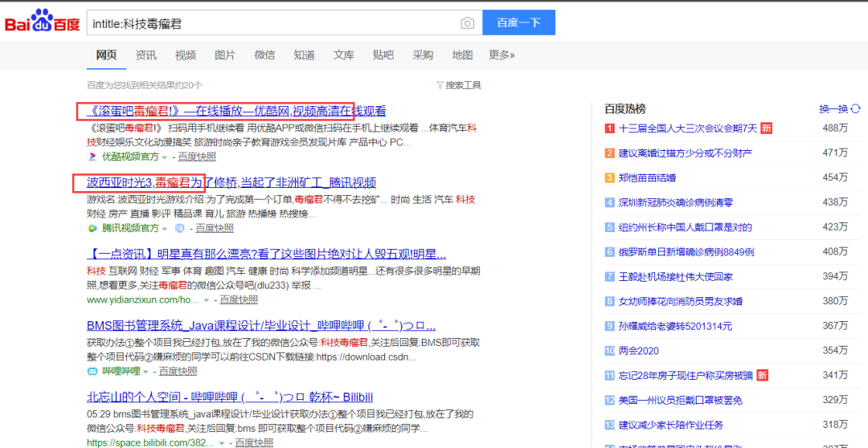Open the 文库 tab
The width and height of the screenshot is (868, 448).
coord(344,55)
